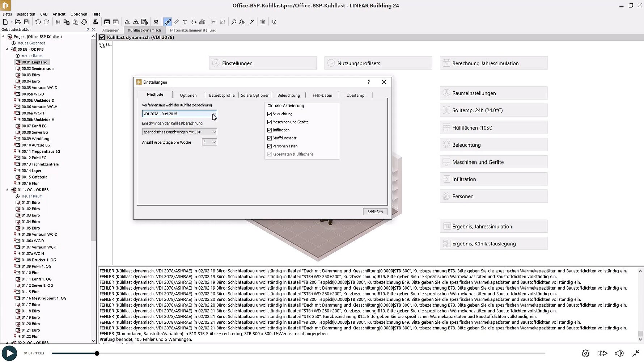
Task: Click the trash delete icon in toolbar
Action: point(263,22)
